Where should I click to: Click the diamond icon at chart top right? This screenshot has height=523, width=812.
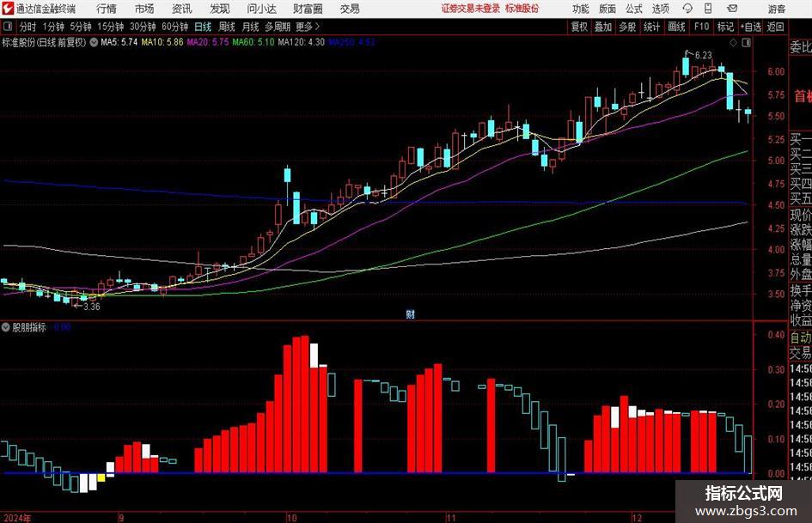click(x=733, y=43)
